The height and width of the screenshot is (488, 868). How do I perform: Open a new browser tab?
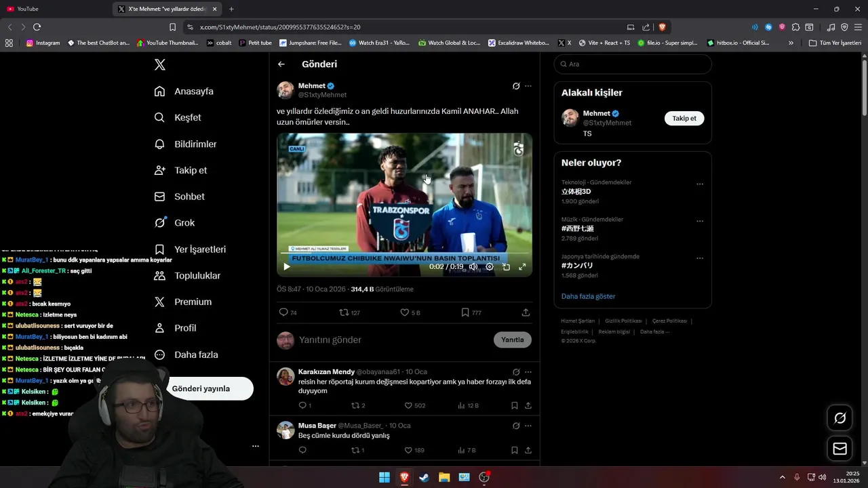pos(231,9)
